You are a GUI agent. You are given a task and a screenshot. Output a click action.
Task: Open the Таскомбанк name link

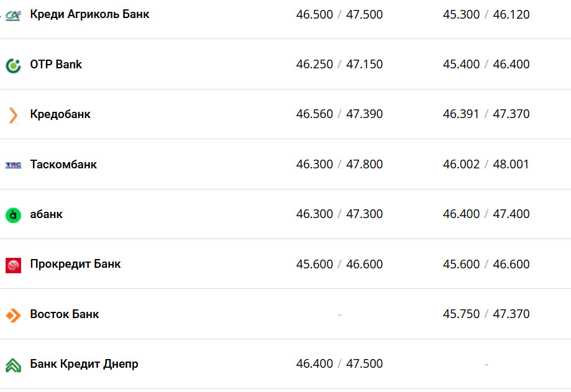pos(63,165)
